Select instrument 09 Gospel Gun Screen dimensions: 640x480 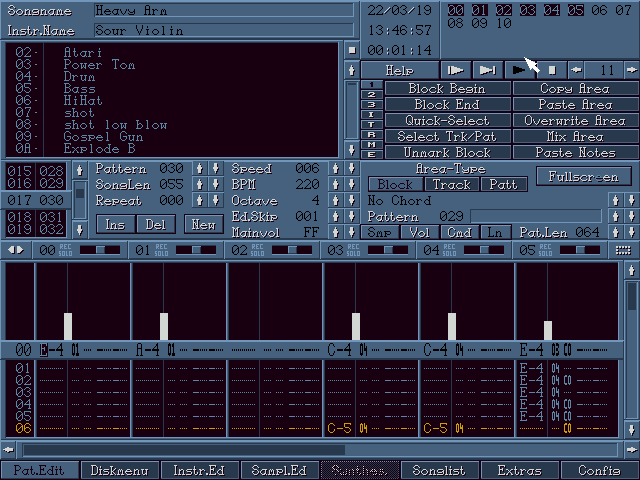tap(103, 137)
